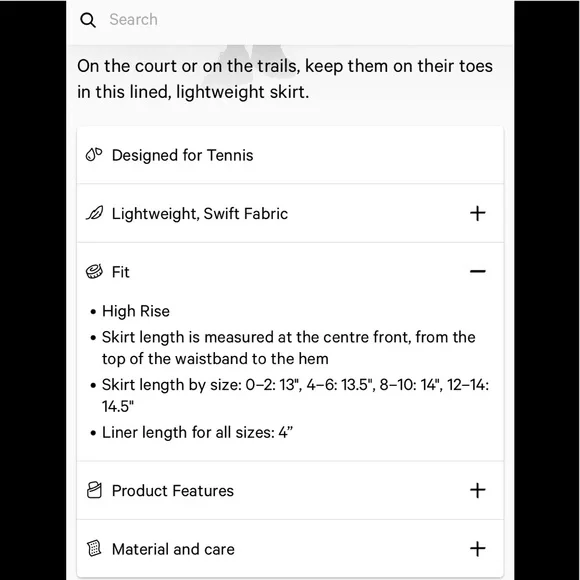Click the liner length for all sizes line
The height and width of the screenshot is (580, 580).
[197, 432]
